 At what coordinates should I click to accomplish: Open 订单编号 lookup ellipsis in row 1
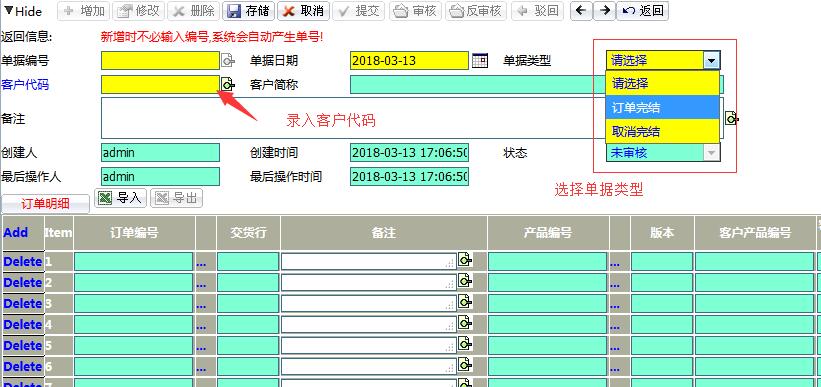[201, 264]
